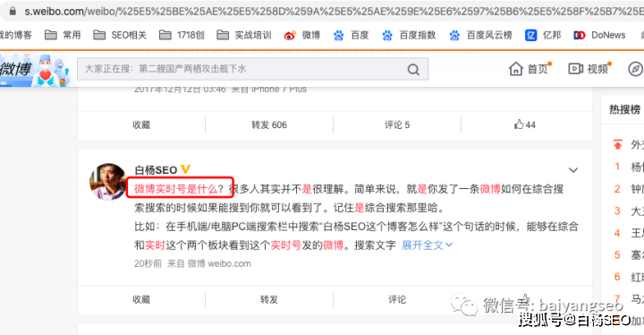This screenshot has width=644, height=335.
Task: Click the top-pinned arrow icon in 热搜榜
Action: click(617, 144)
